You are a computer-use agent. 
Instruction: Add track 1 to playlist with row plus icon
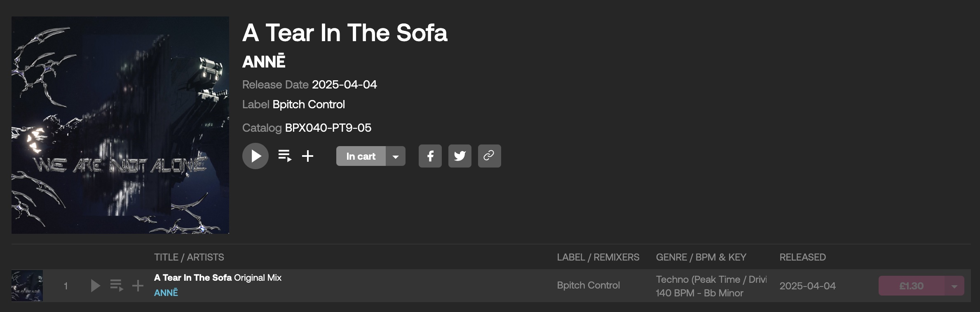pyautogui.click(x=138, y=286)
